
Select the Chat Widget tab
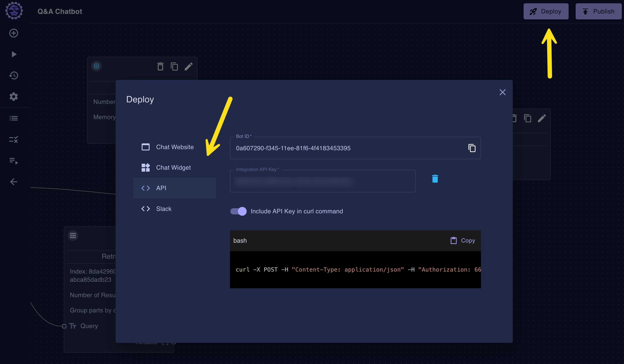173,167
